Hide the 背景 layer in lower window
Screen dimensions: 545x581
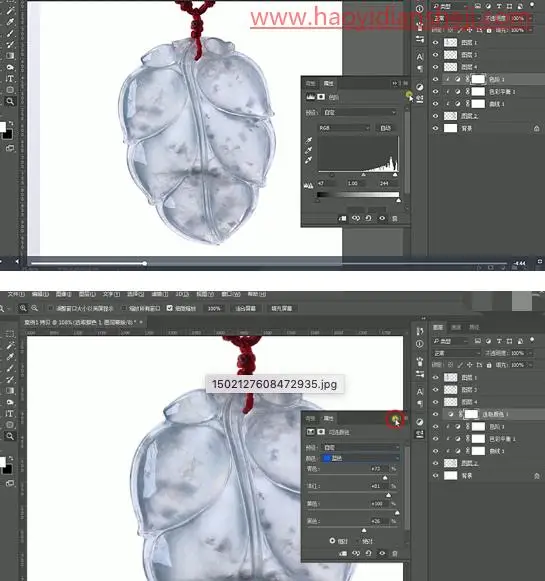[436, 475]
